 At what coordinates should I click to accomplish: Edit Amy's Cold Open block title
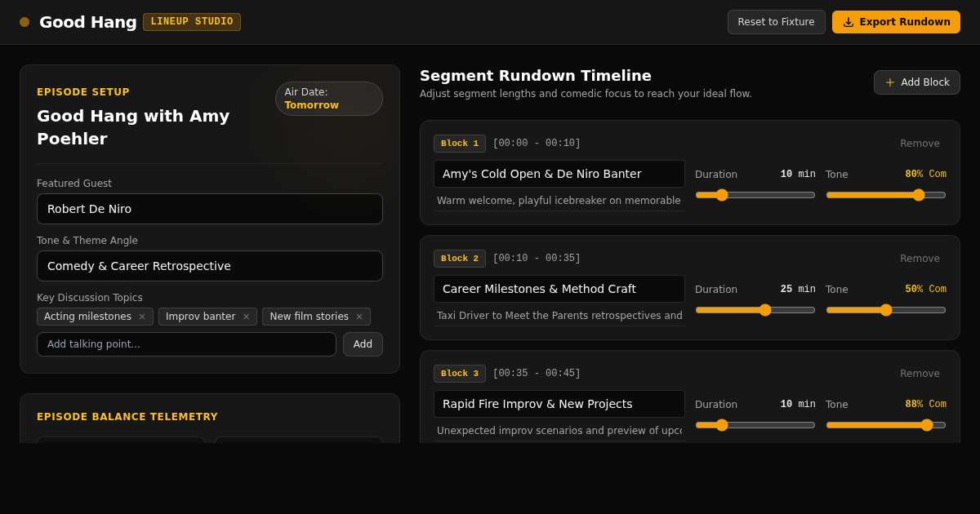[x=559, y=174]
